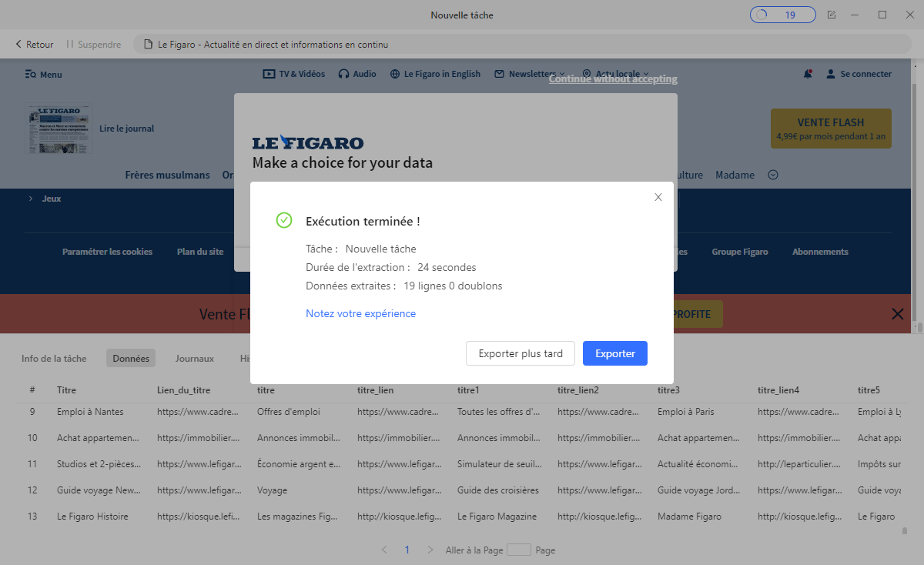The image size is (924, 565).
Task: Close the Exécution terminée dialog
Action: [658, 197]
